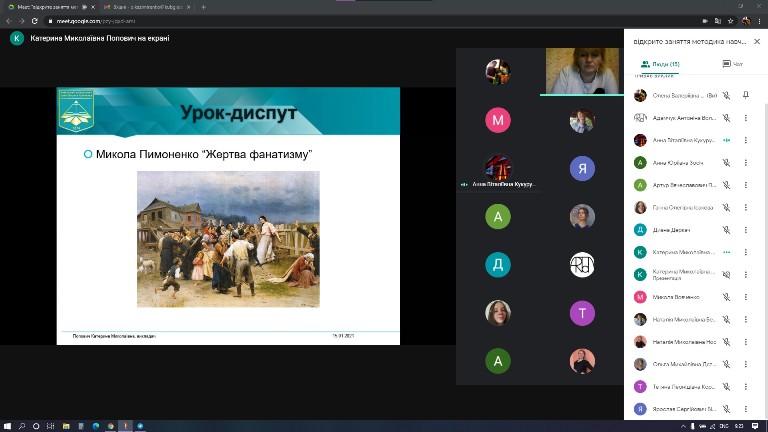Expand the options menu for Тетяна Леонідівна
The width and height of the screenshot is (768, 432).
tap(746, 387)
